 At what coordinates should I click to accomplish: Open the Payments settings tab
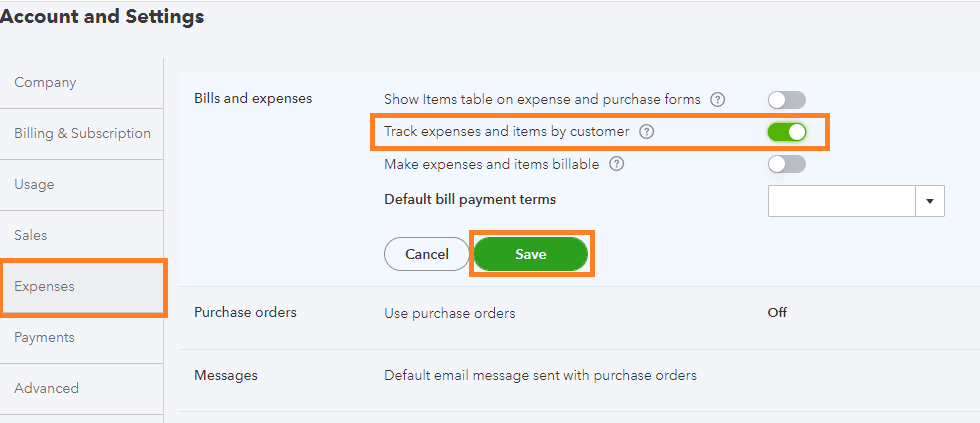click(44, 338)
